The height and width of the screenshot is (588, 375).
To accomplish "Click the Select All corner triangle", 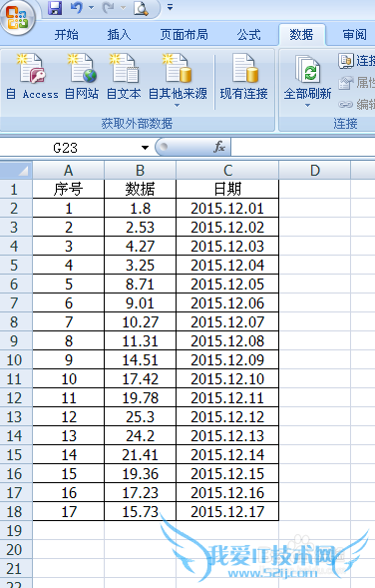I will (17, 170).
